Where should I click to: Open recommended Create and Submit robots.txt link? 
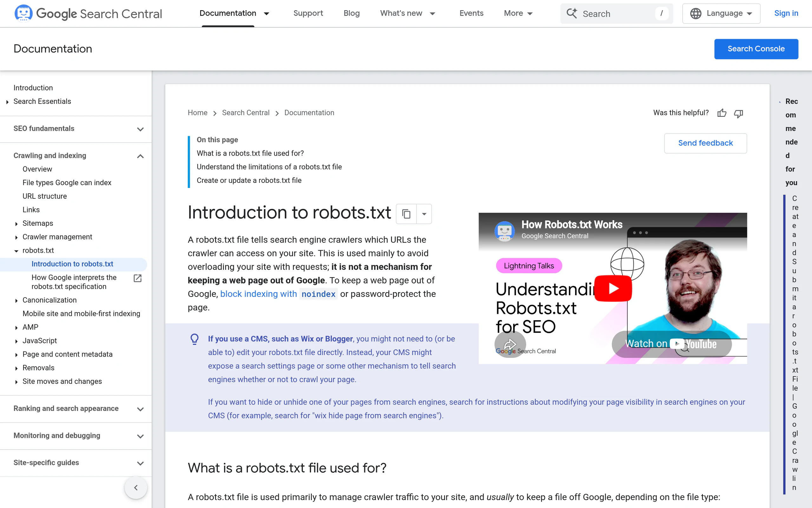point(795,343)
